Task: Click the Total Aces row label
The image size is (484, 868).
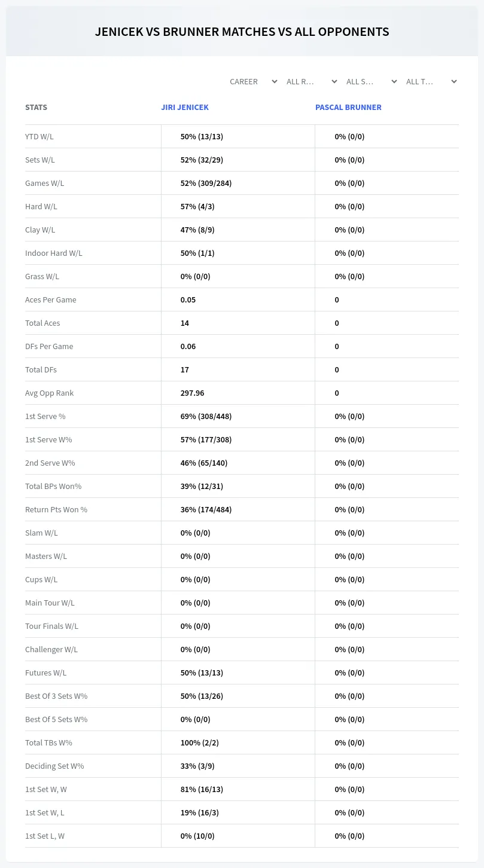Action: 42,323
